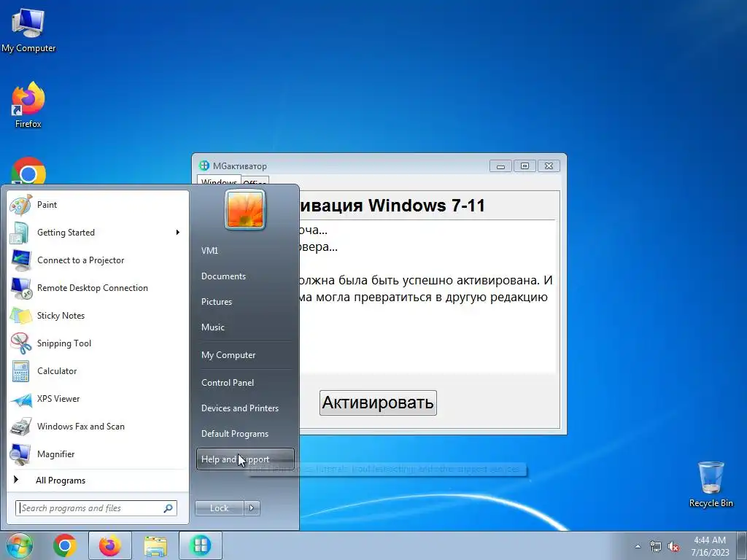The width and height of the screenshot is (747, 560).
Task: Open Devices and Printers
Action: (x=239, y=408)
